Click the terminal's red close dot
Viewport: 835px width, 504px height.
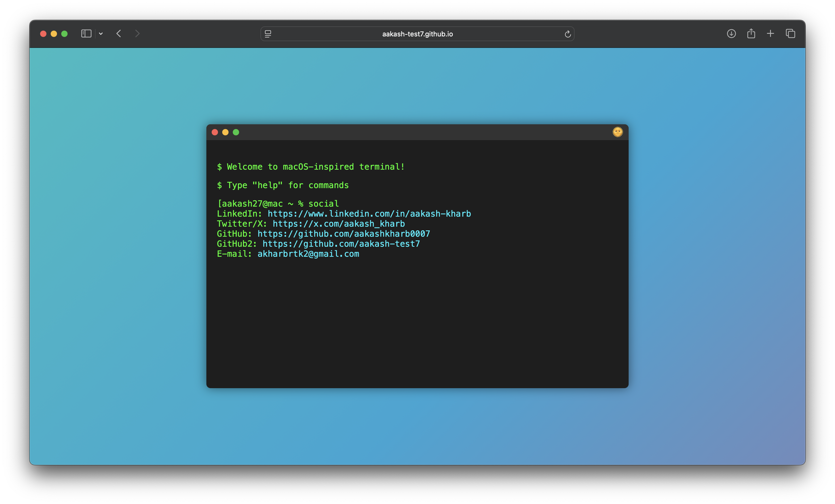pyautogui.click(x=215, y=132)
